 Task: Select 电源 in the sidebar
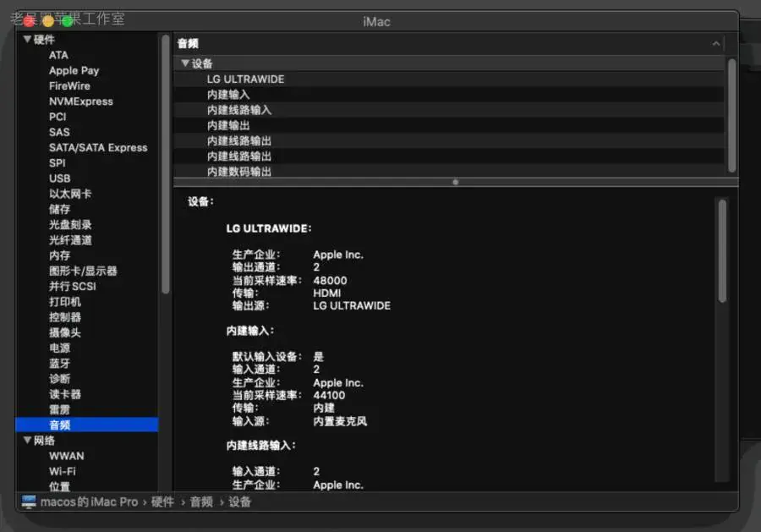click(59, 348)
